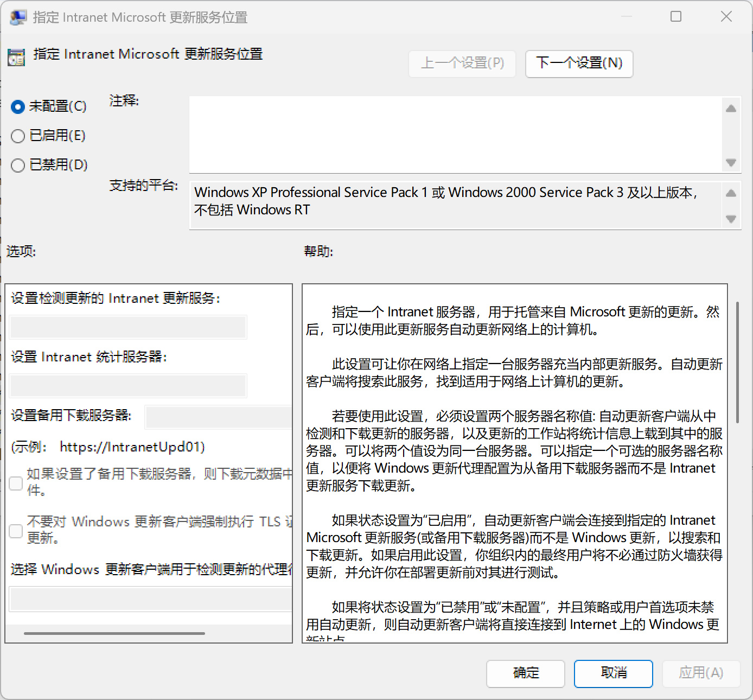Click help paragraph starting 指定一个 Intranet 服务器

tap(513, 321)
